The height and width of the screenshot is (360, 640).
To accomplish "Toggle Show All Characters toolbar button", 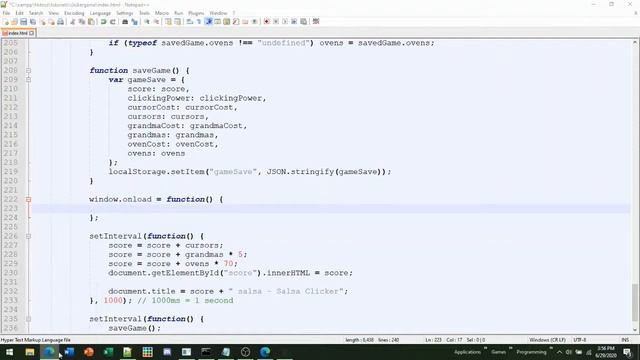I will pyautogui.click(x=199, y=22).
